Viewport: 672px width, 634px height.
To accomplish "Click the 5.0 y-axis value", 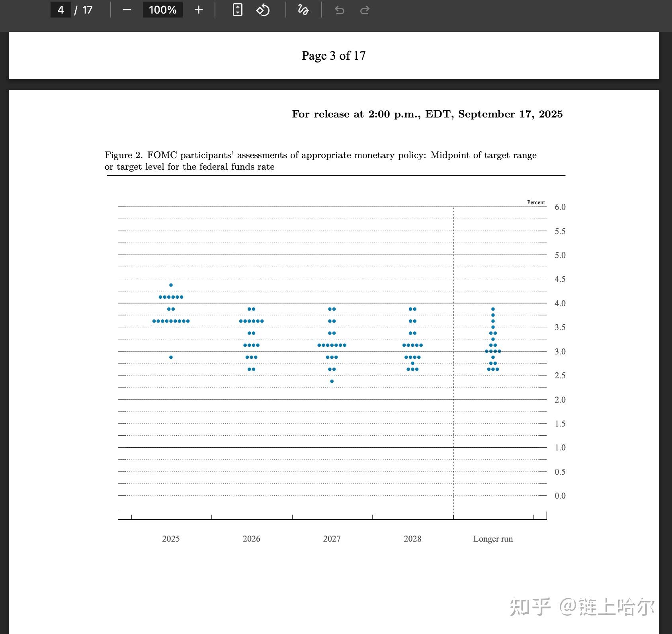I will coord(560,255).
